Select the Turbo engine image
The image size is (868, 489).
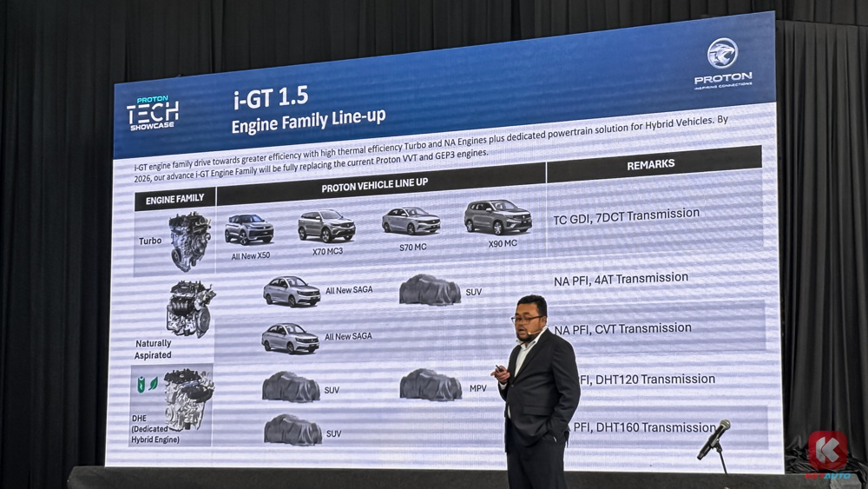coord(189,241)
